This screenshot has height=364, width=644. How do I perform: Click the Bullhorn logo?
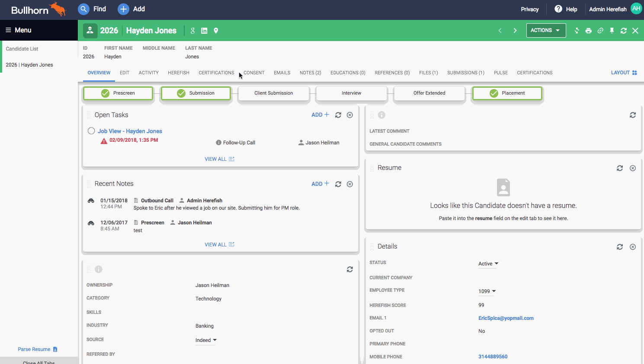click(38, 9)
